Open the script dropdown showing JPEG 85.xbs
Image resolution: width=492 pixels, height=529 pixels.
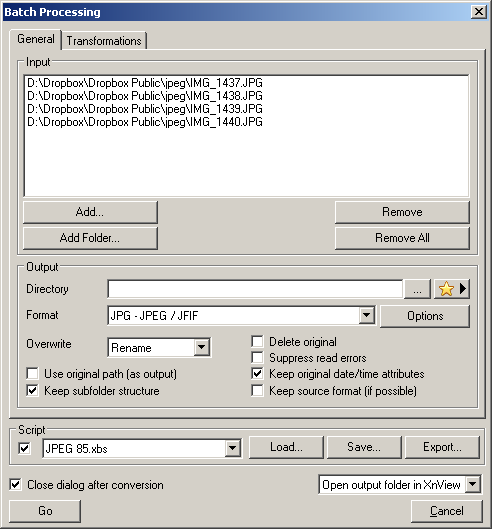tap(142, 448)
